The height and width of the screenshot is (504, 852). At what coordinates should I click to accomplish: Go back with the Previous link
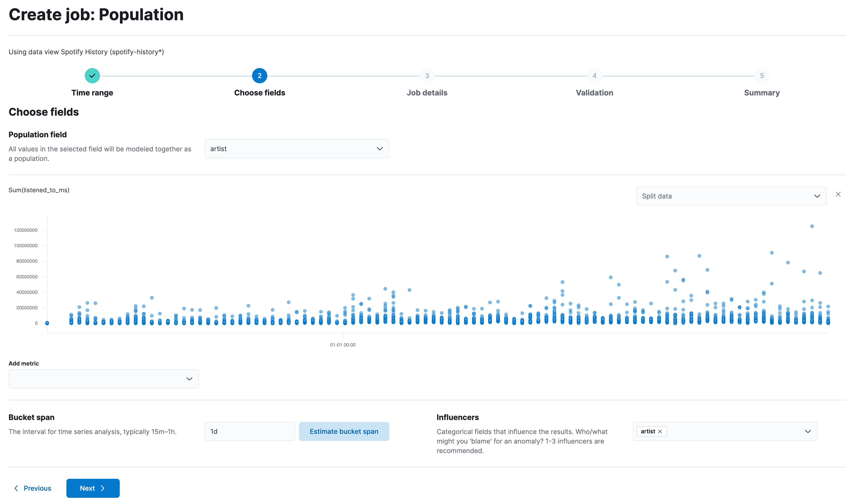(37, 488)
